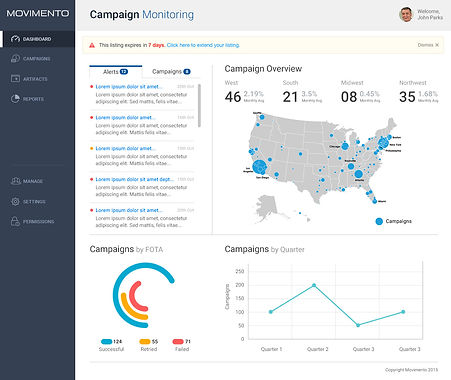Switch to the Alerts tab
The image size is (451, 380).
click(116, 72)
